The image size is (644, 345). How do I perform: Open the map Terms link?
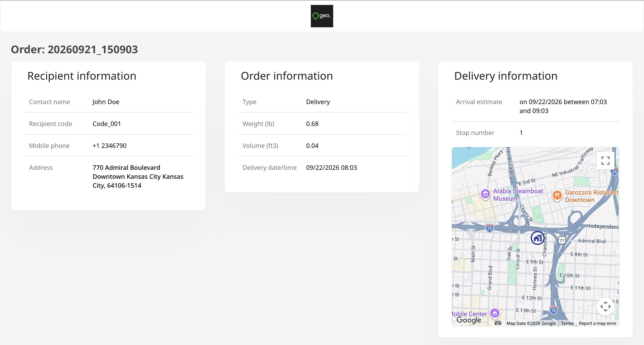pyautogui.click(x=567, y=323)
